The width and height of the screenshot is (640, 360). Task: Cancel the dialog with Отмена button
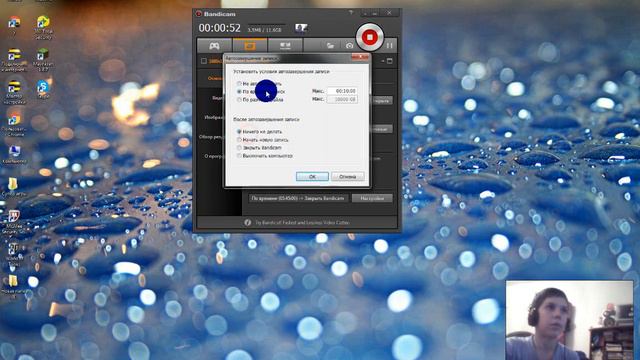point(347,176)
